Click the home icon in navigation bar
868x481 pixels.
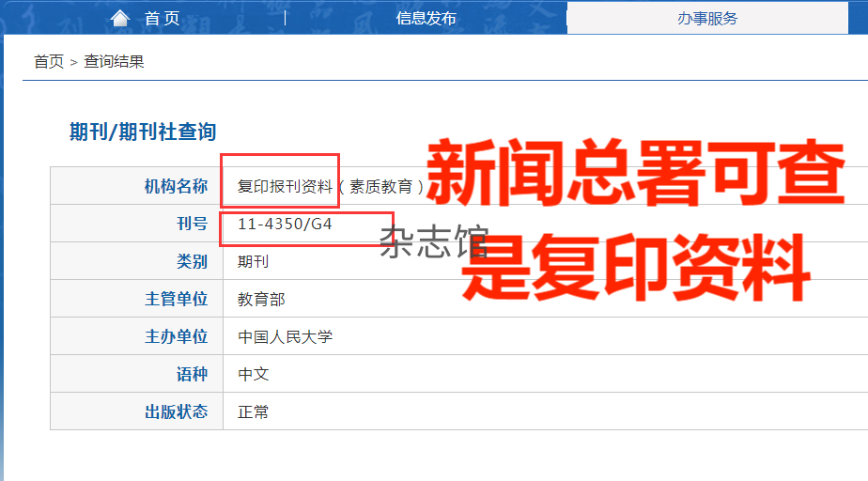tap(119, 18)
